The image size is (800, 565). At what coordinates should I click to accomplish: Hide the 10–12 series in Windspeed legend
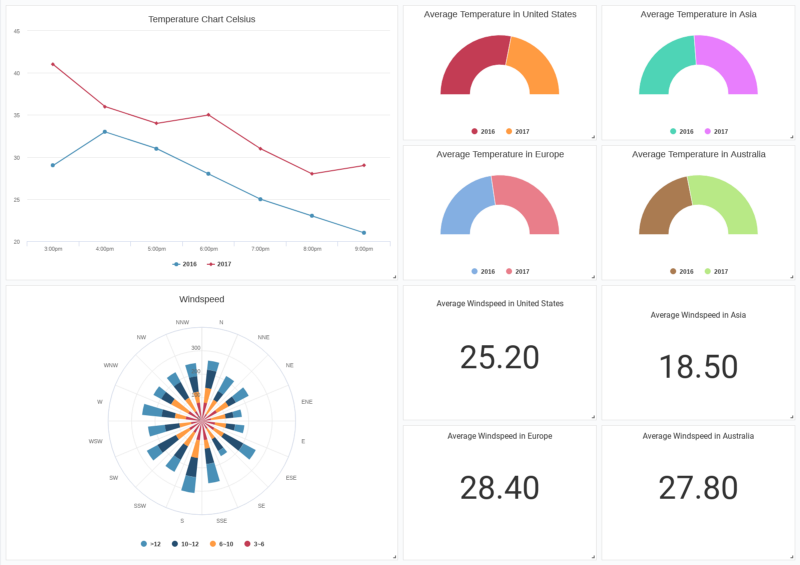point(185,544)
